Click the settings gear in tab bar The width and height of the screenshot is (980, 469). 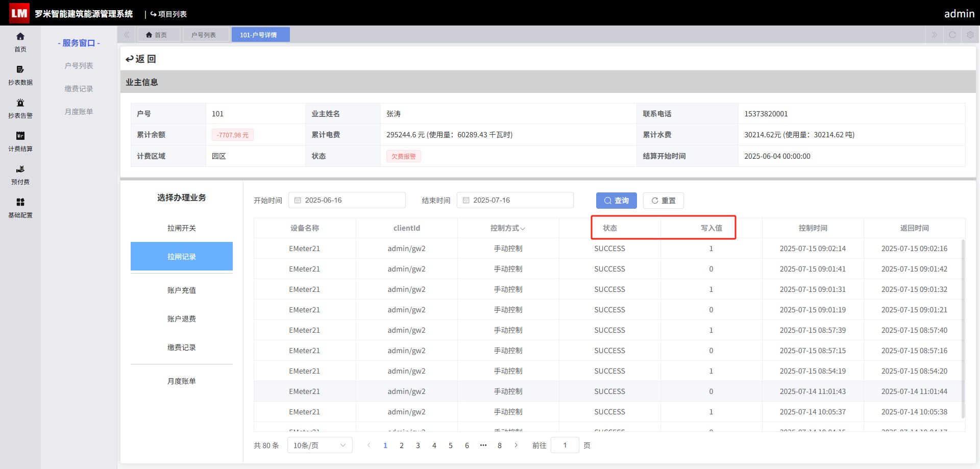[x=970, y=35]
